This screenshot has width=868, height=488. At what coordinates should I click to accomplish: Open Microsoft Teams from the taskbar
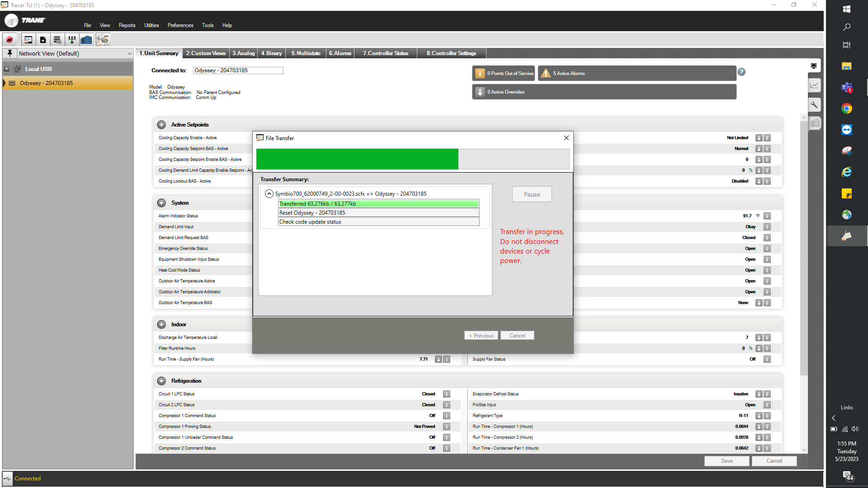[847, 88]
